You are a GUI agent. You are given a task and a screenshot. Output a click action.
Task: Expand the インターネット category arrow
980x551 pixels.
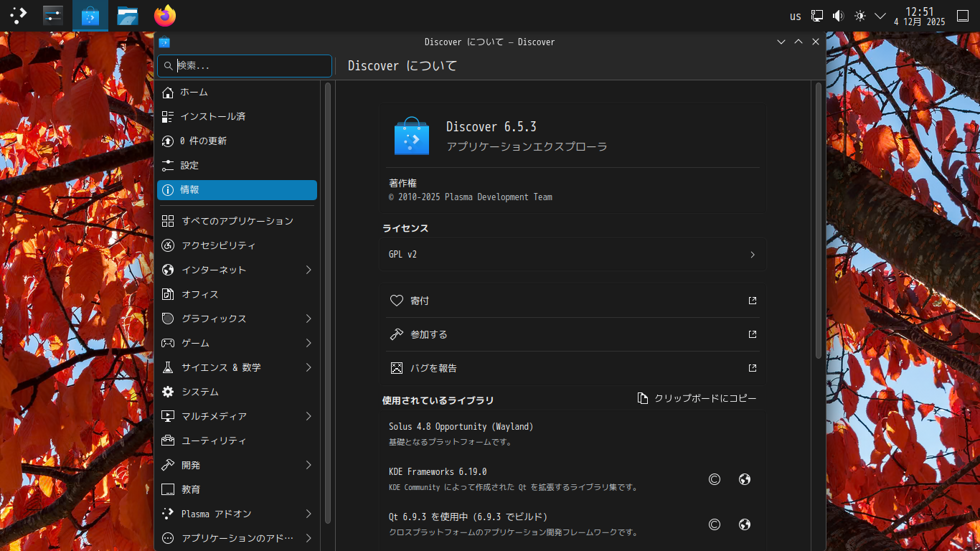(308, 270)
